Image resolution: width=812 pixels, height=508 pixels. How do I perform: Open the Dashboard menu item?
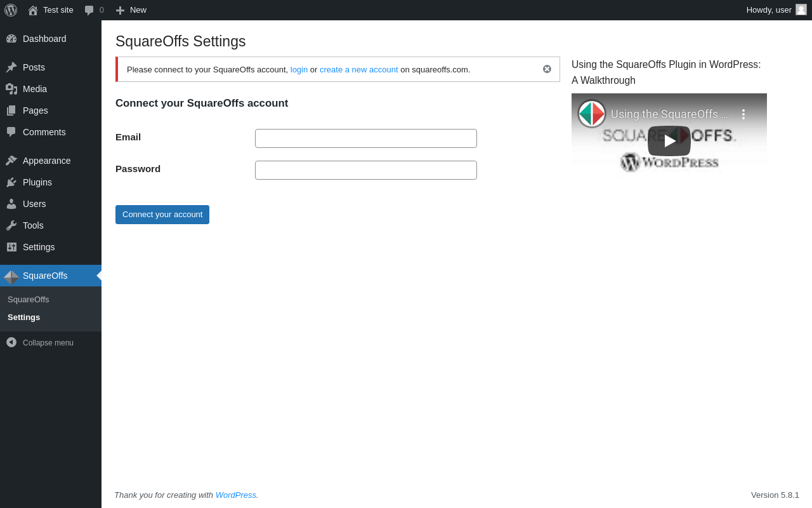click(44, 39)
